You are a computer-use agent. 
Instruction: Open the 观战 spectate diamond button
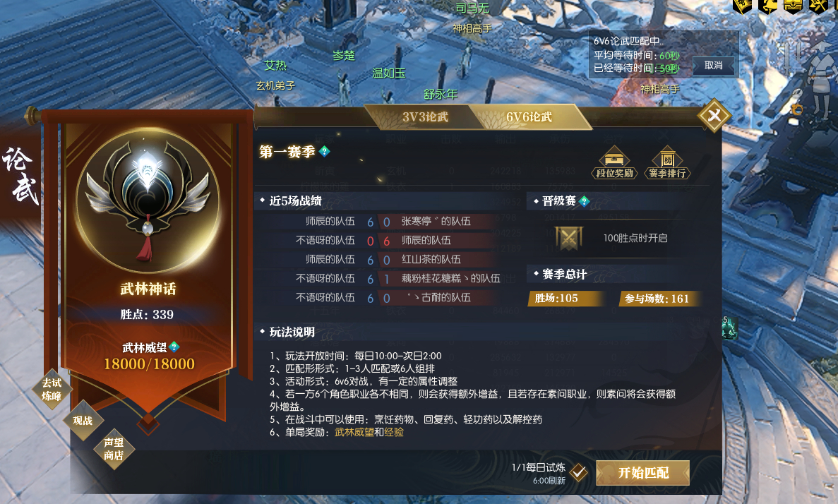(83, 421)
